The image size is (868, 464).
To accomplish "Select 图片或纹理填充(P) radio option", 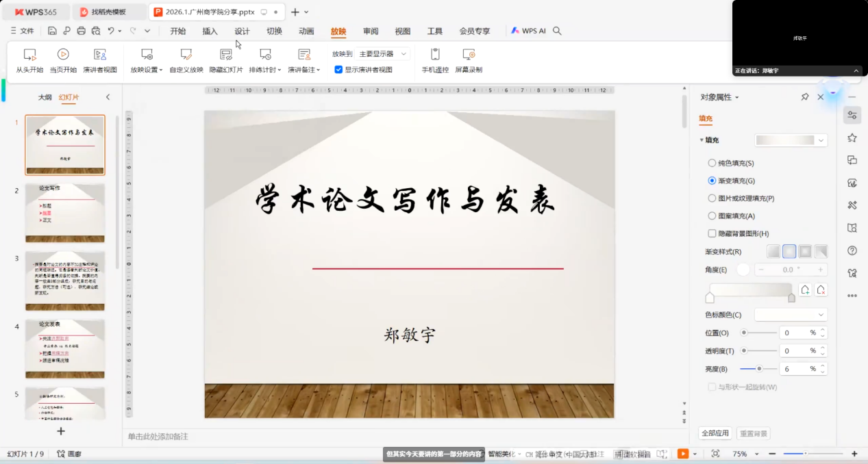I will pyautogui.click(x=712, y=198).
